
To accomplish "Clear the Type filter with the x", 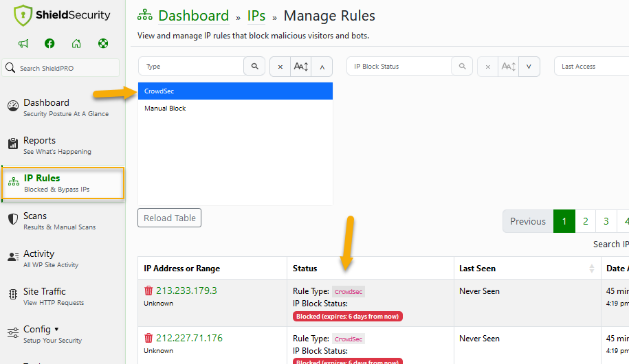I will pos(280,67).
